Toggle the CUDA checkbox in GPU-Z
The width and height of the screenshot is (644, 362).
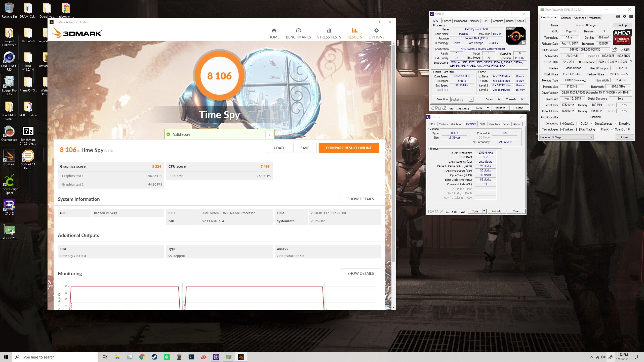(x=578, y=123)
